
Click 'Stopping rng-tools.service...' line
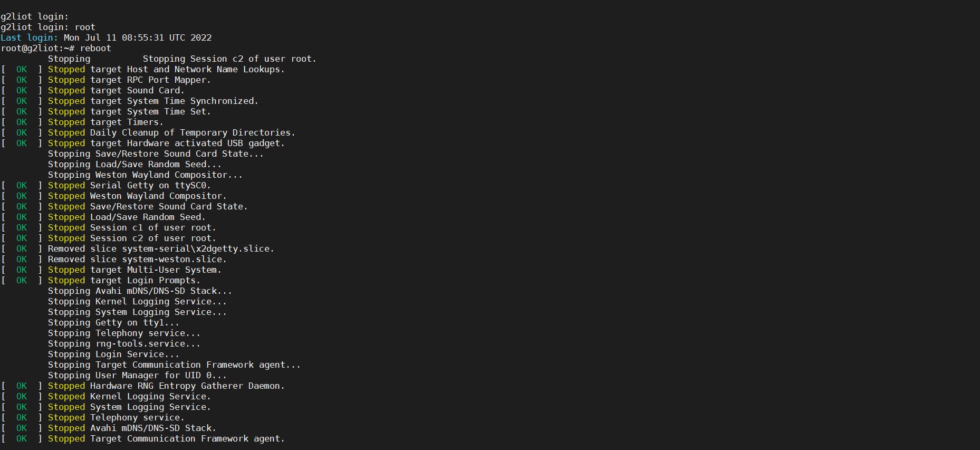point(124,343)
